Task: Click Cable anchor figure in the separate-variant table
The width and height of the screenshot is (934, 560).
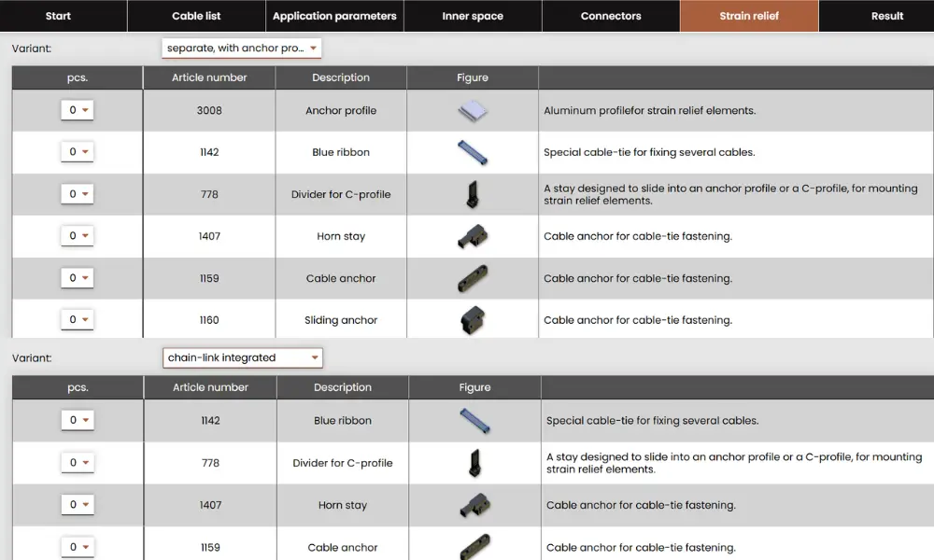Action: [473, 278]
